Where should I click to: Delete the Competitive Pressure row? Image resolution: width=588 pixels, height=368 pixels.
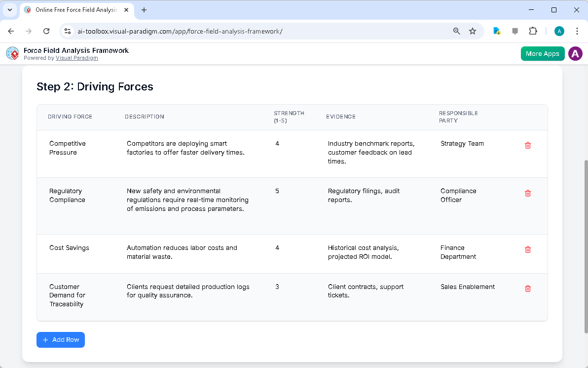(x=527, y=145)
